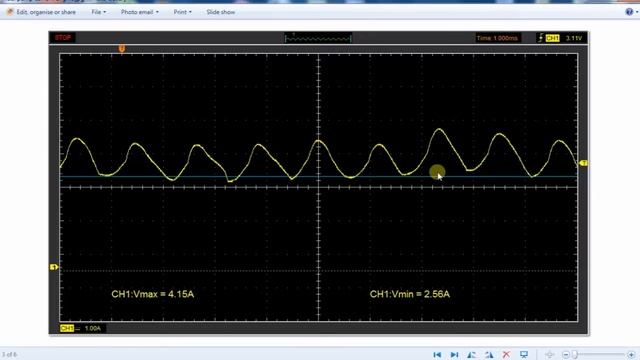Click the zoom slider handle
The height and width of the screenshot is (360, 640).
575,355
